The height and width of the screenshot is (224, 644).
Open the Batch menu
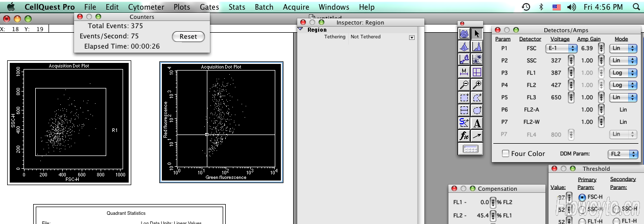pos(264,7)
